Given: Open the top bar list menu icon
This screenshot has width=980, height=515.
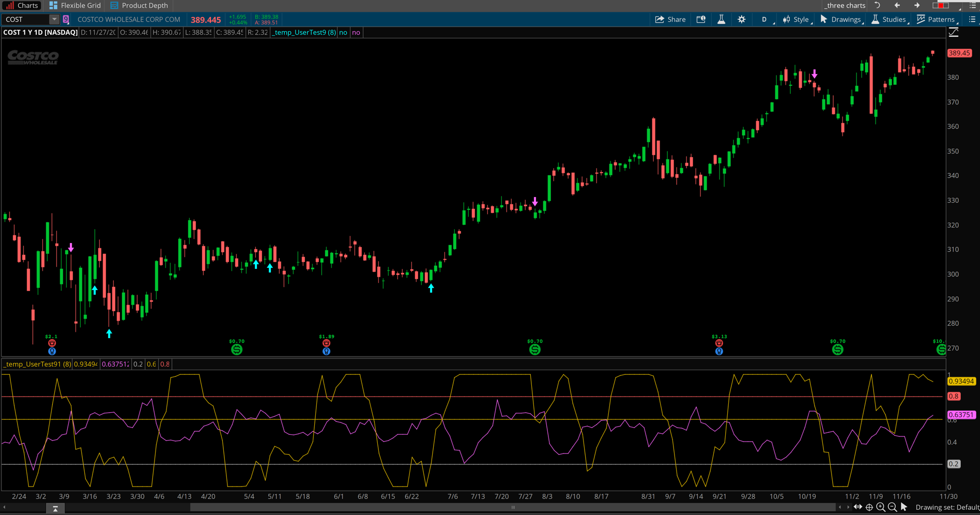Looking at the screenshot, I should click(972, 5).
